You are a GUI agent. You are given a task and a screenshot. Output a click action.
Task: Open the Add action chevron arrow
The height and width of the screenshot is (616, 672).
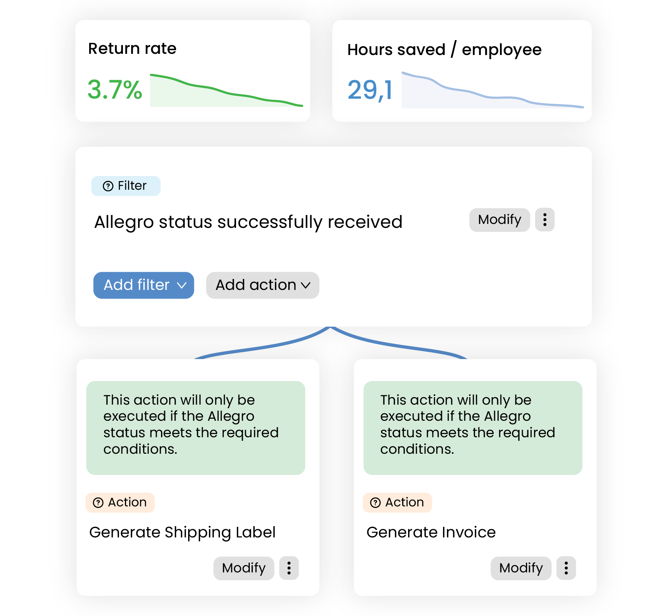pyautogui.click(x=307, y=286)
